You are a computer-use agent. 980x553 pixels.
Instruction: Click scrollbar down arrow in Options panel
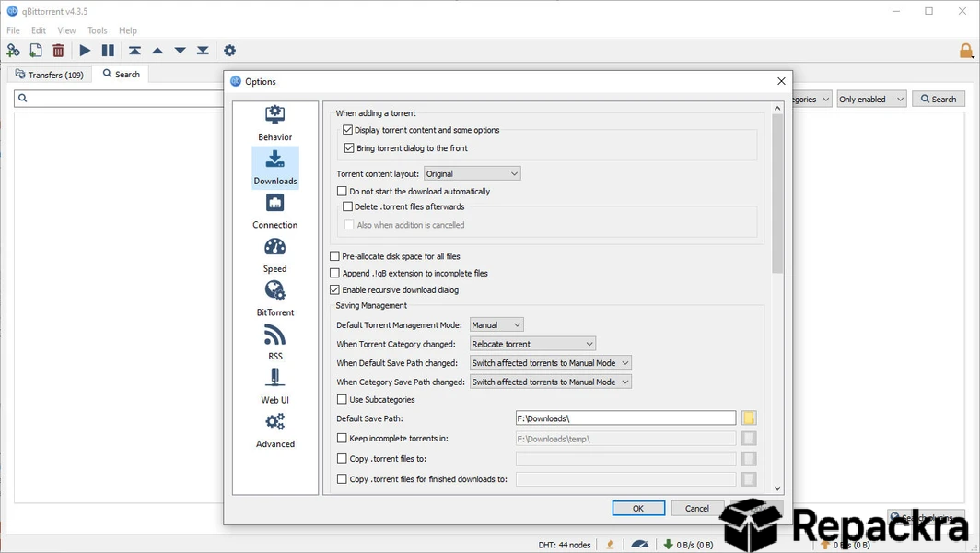click(776, 488)
